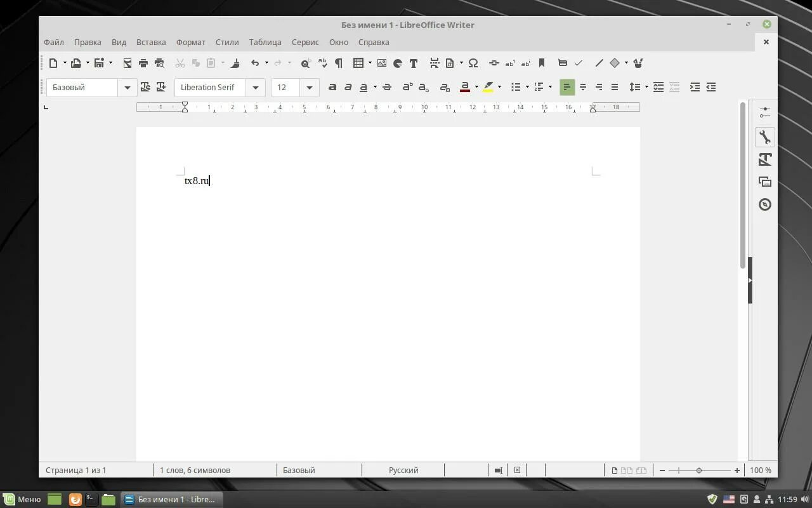The width and height of the screenshot is (812, 508).
Task: Open the Правка menu
Action: (x=88, y=42)
